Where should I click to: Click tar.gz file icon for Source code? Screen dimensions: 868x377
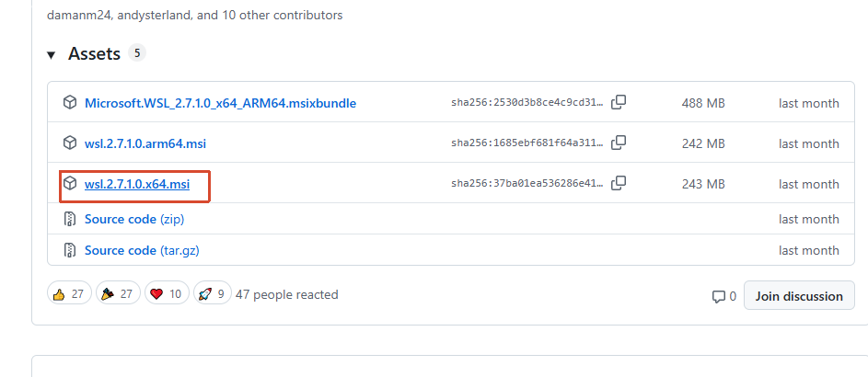[x=70, y=250]
